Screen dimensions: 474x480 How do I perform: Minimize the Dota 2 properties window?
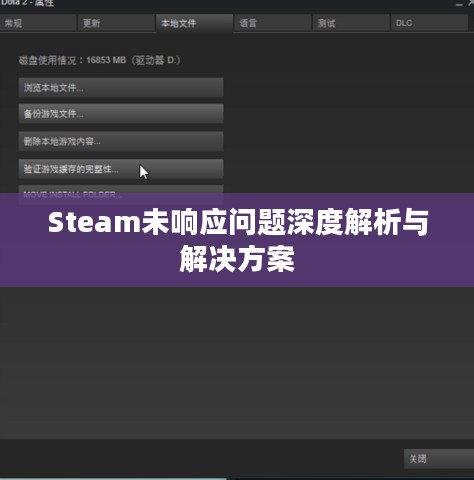459,4
